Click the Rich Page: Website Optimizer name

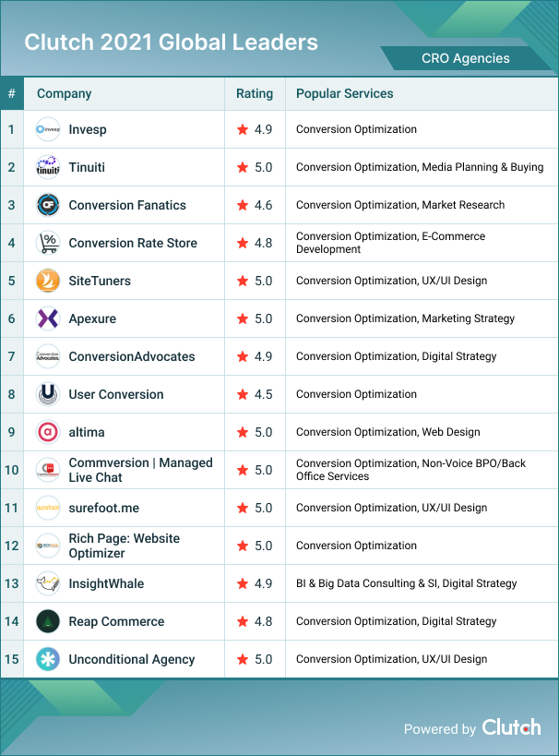[124, 546]
